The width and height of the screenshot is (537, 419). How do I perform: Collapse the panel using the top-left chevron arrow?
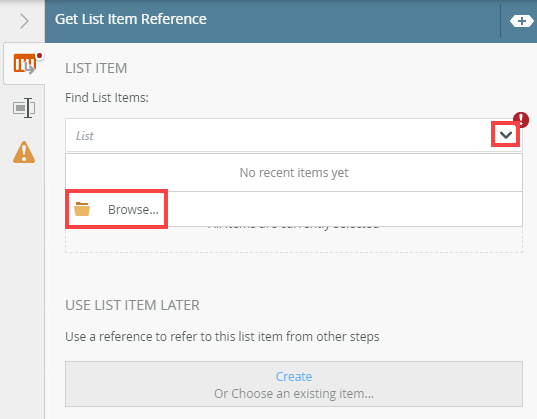(24, 21)
